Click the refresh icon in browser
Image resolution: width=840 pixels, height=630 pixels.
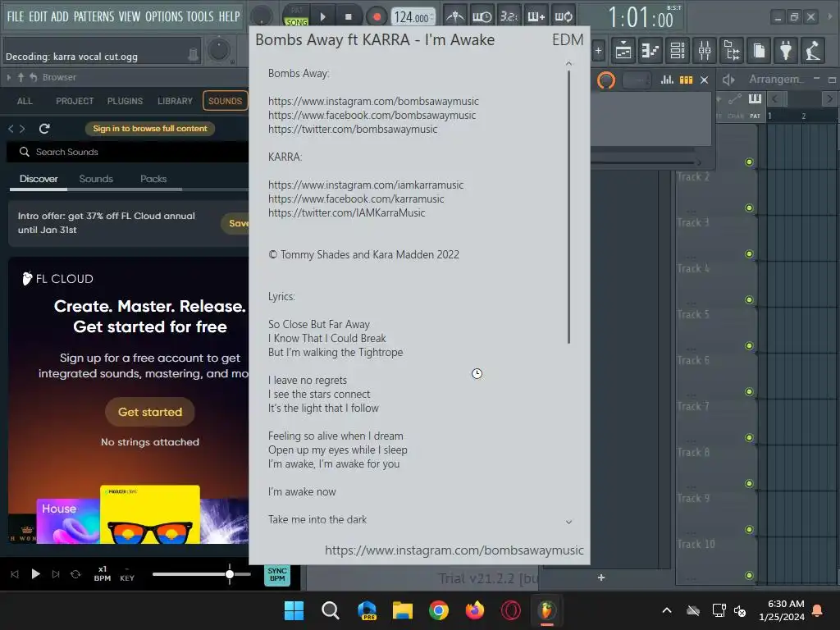[x=44, y=129]
